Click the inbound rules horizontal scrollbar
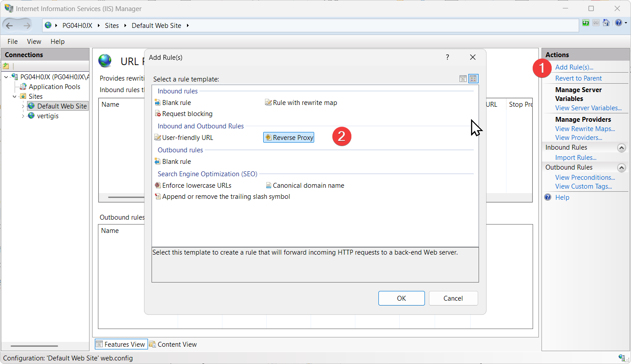The height and width of the screenshot is (364, 631). (126, 197)
